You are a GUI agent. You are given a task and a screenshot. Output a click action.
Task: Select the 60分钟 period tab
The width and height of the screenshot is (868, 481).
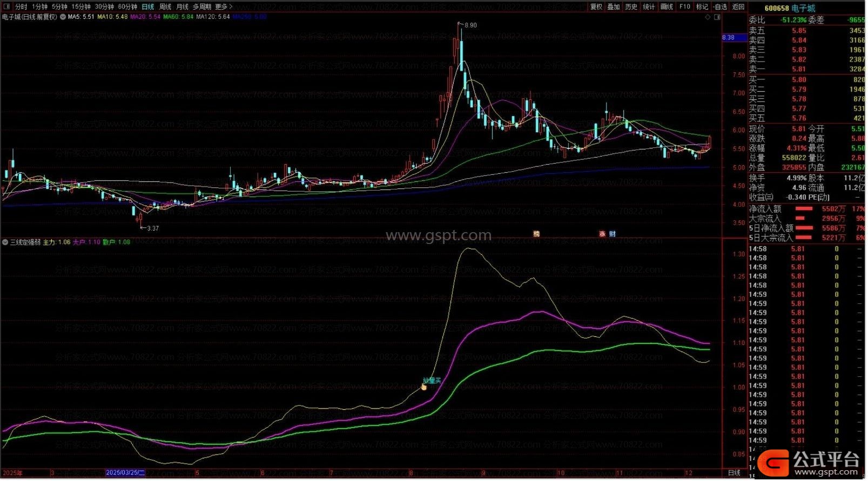tap(127, 6)
